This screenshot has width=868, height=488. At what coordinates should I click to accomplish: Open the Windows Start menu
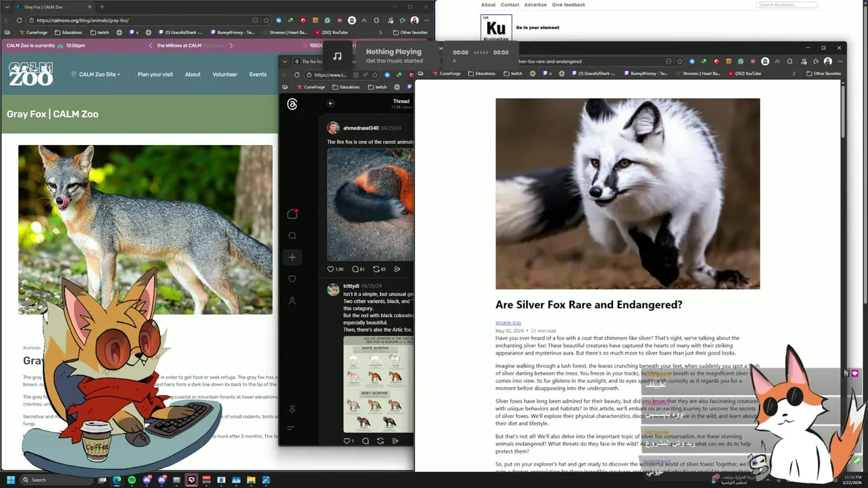point(11,480)
